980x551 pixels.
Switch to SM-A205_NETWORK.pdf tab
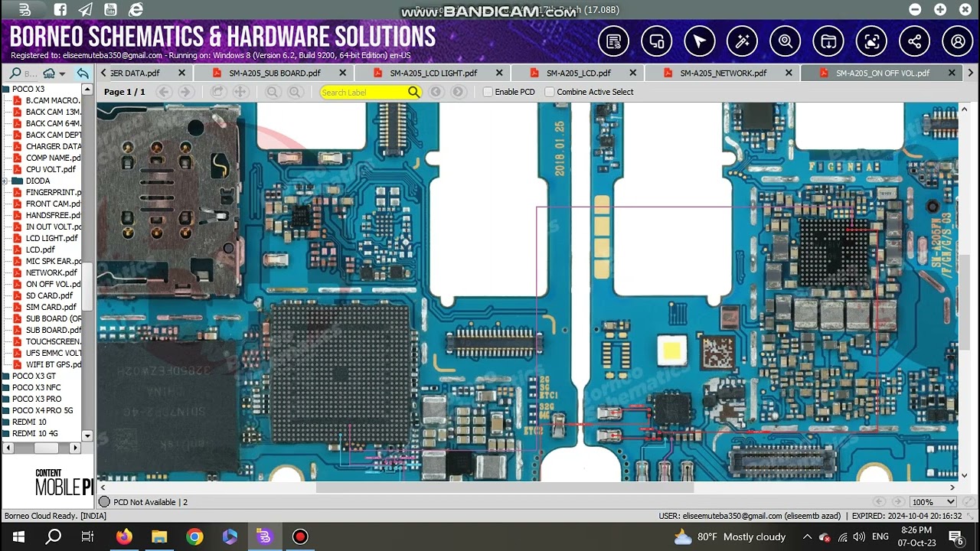[x=723, y=73]
